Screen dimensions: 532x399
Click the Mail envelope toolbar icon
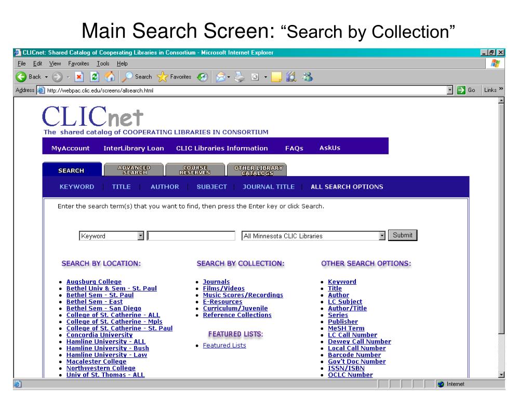[x=220, y=77]
